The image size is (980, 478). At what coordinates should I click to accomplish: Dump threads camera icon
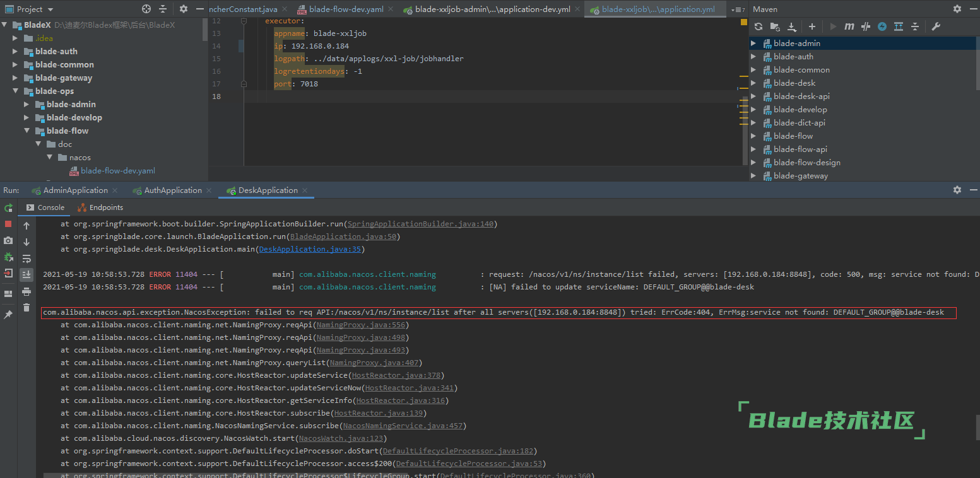tap(8, 240)
